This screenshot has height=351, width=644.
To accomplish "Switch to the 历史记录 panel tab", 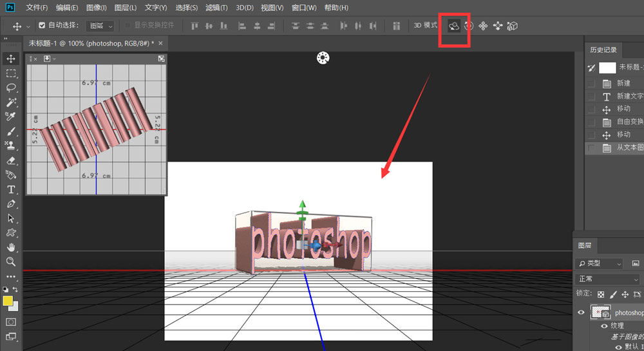I will [x=603, y=50].
